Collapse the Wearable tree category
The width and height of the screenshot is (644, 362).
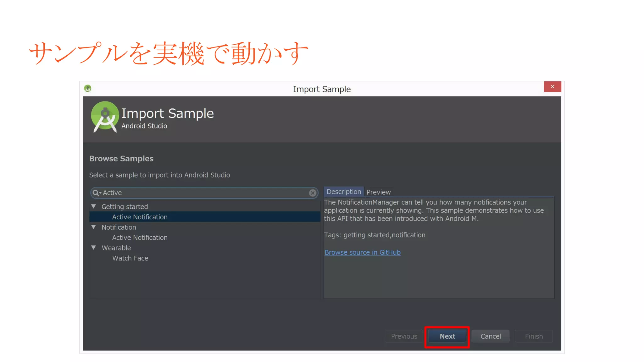[94, 248]
